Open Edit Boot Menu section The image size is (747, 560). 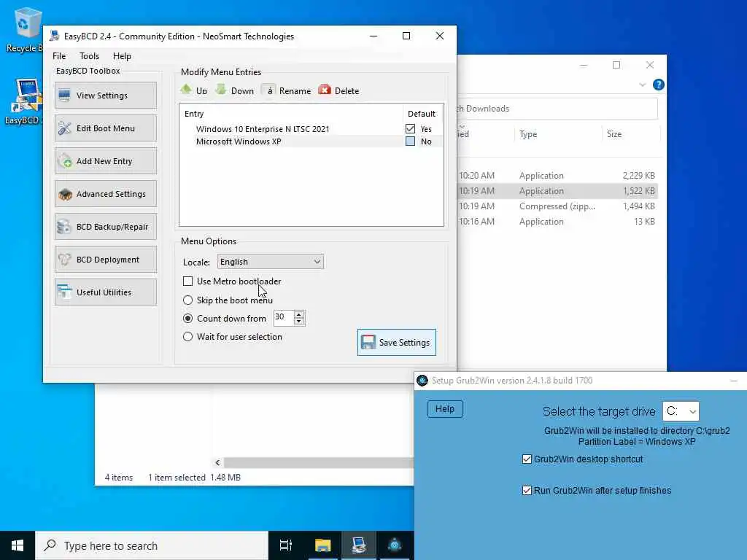(x=105, y=128)
